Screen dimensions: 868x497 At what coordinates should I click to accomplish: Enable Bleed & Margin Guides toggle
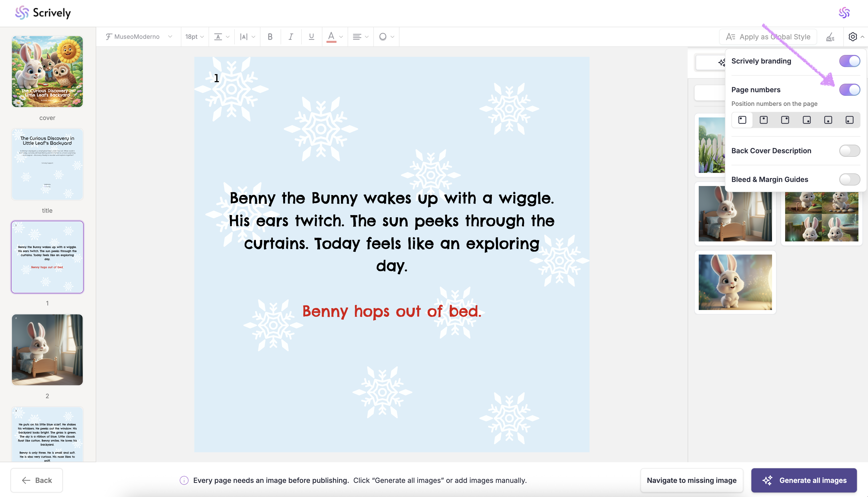click(849, 179)
